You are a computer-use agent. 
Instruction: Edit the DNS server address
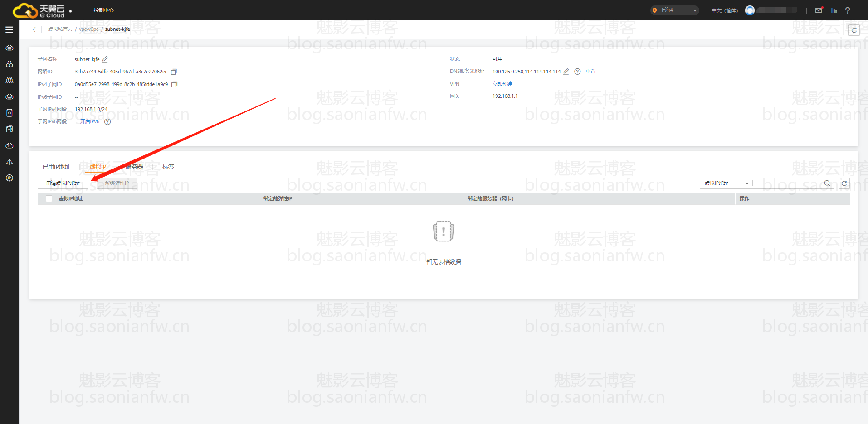tap(566, 72)
